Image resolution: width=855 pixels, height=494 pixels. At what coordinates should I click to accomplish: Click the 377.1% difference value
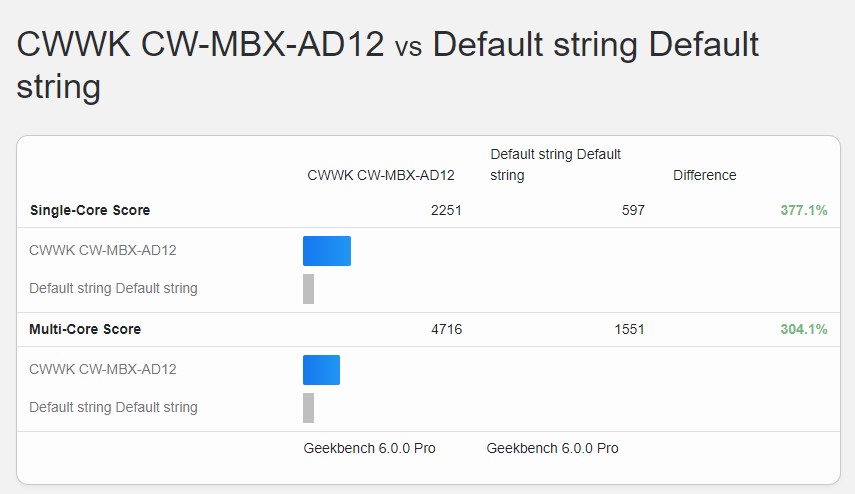point(803,210)
